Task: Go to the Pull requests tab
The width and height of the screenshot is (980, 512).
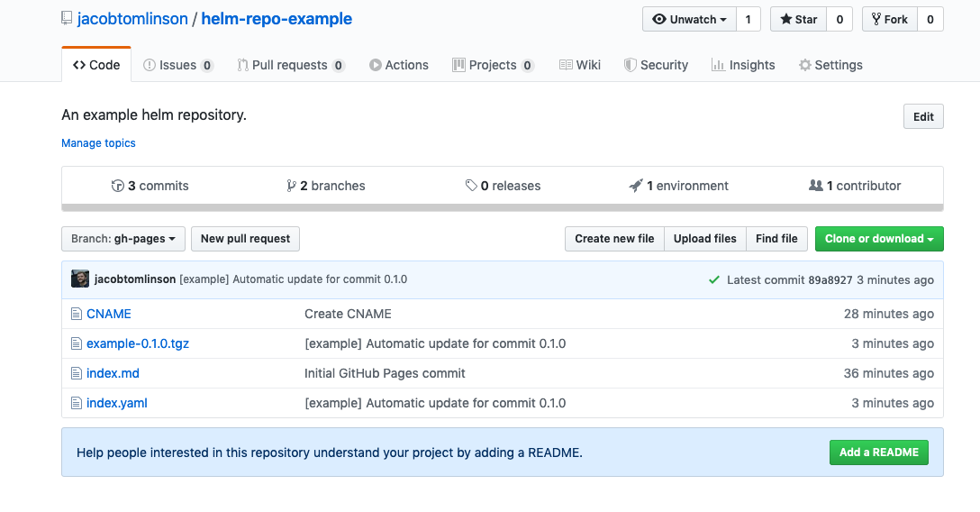Action: point(290,65)
